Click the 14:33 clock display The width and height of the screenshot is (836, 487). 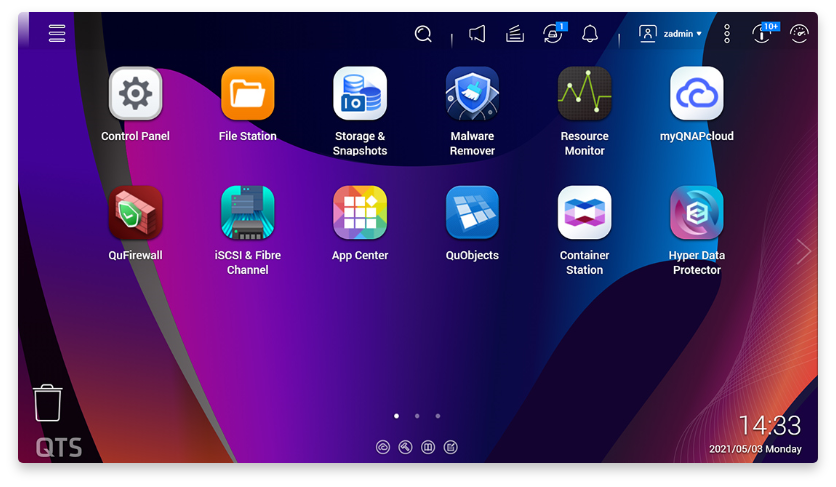coord(770,426)
